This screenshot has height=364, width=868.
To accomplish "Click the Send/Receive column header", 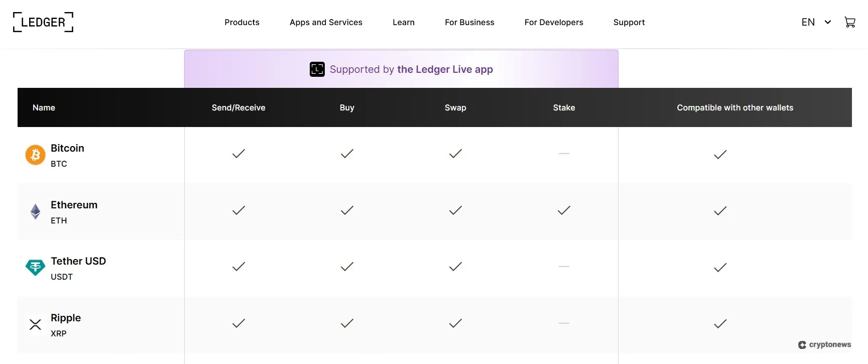I will [x=238, y=107].
